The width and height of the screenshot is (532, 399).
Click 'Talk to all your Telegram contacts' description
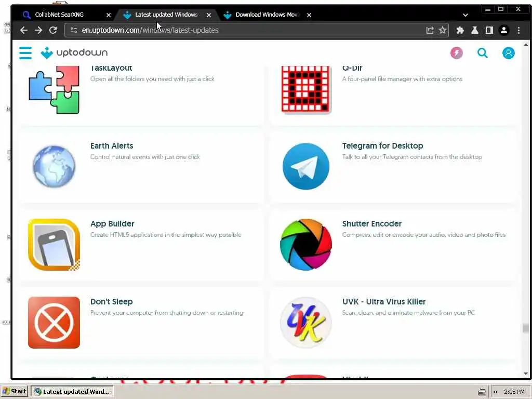[x=412, y=157]
